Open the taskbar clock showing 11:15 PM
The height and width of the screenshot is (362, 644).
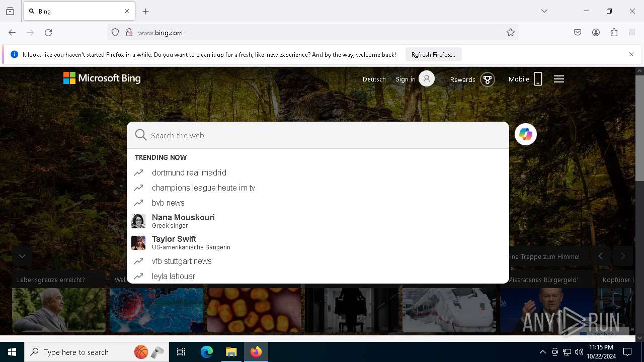pyautogui.click(x=601, y=352)
